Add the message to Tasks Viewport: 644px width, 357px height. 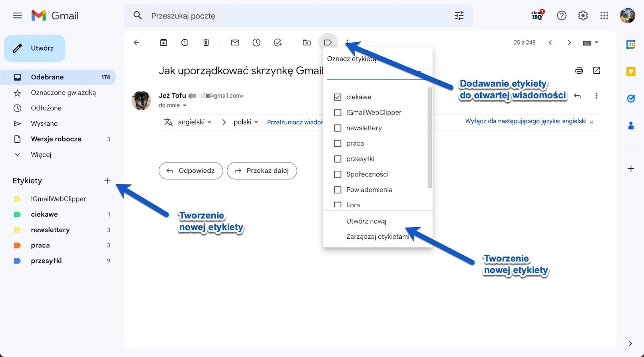(x=278, y=43)
